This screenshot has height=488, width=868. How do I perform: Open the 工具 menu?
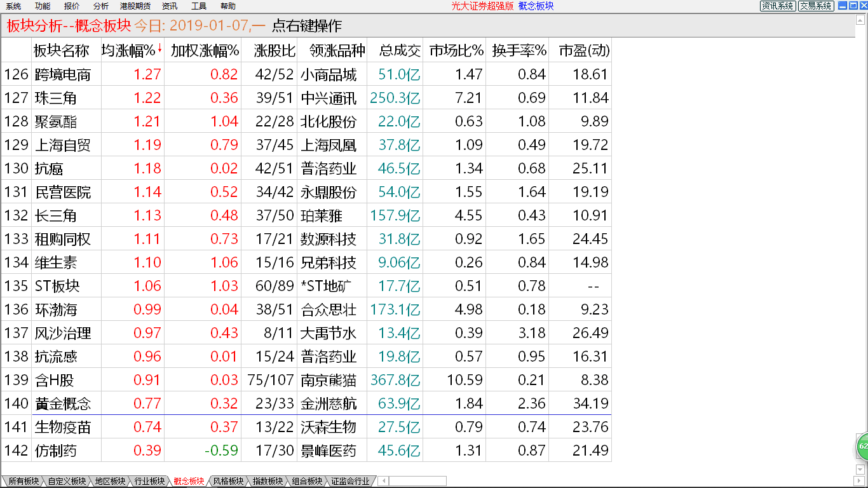coord(199,6)
